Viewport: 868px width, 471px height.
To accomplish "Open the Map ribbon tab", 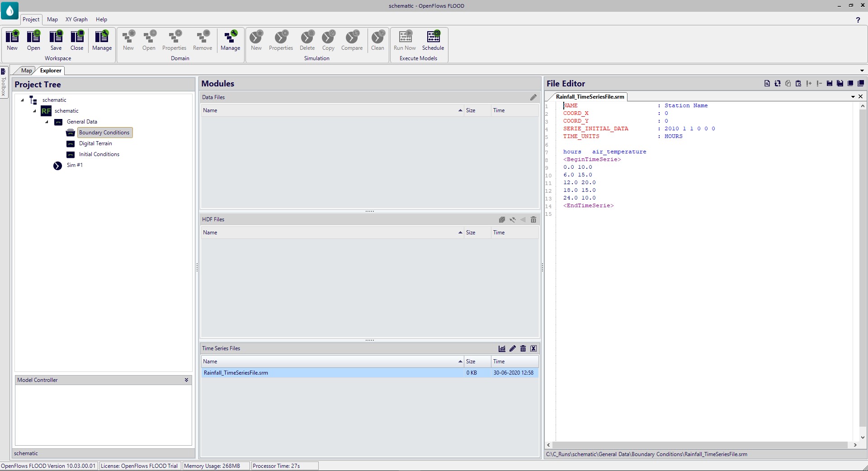I will pos(52,19).
